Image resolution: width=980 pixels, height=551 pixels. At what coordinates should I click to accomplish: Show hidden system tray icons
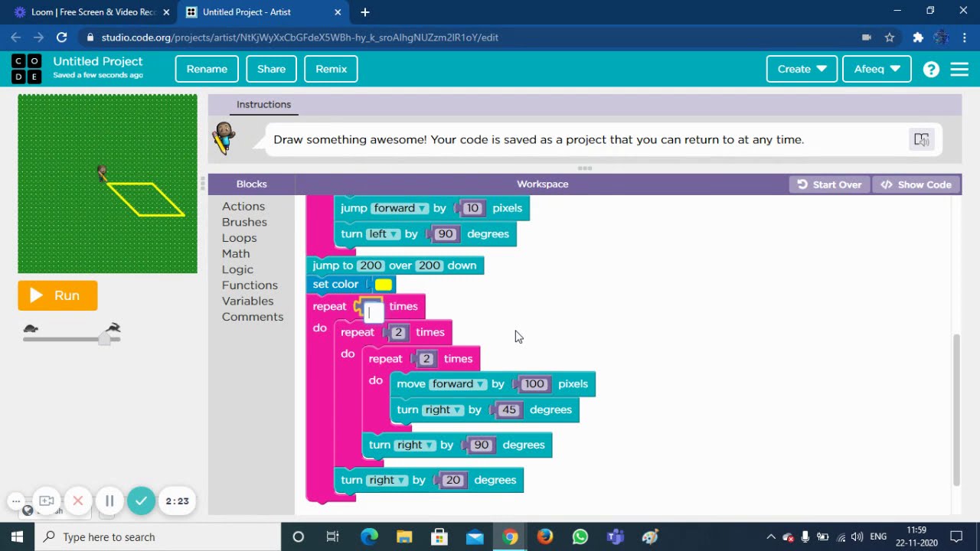[x=771, y=537]
